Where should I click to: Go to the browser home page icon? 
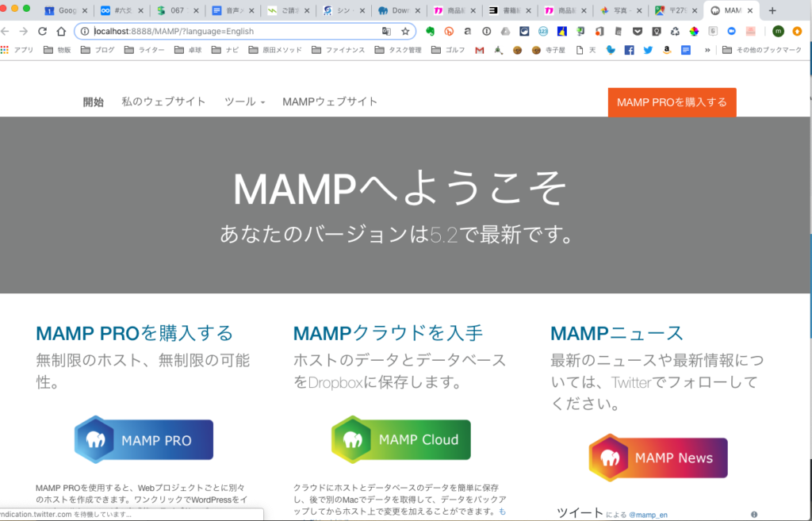click(61, 31)
